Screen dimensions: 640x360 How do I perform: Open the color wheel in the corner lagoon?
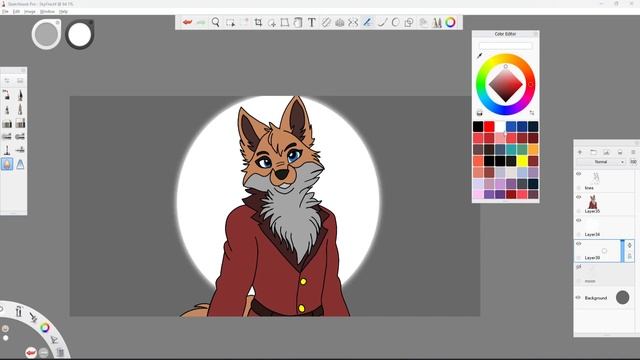click(44, 327)
